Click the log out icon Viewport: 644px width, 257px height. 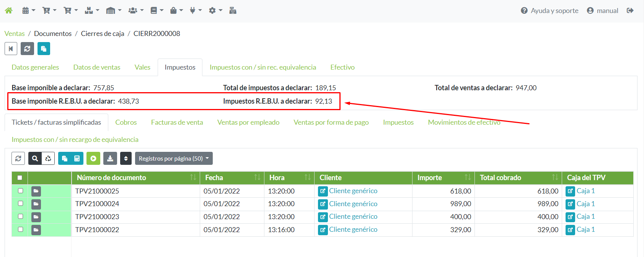coord(630,11)
